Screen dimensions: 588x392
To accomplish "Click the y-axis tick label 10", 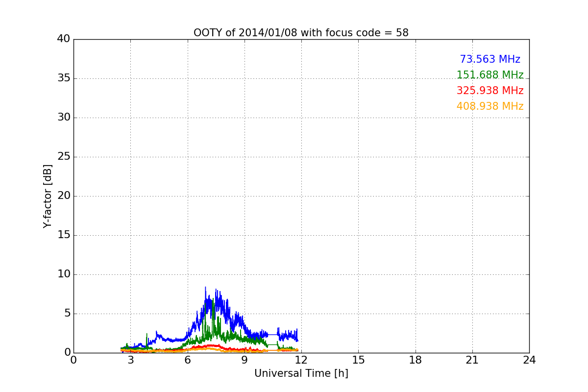I will click(x=64, y=274).
